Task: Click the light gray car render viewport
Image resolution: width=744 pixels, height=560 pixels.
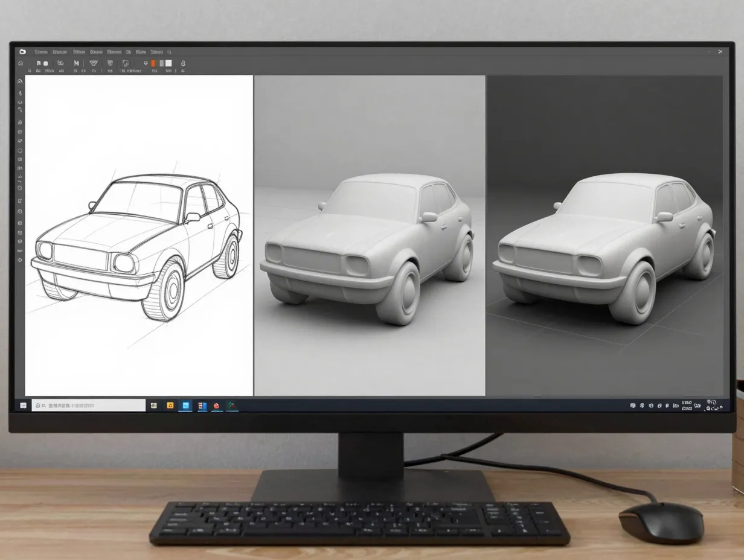Action: [370, 235]
